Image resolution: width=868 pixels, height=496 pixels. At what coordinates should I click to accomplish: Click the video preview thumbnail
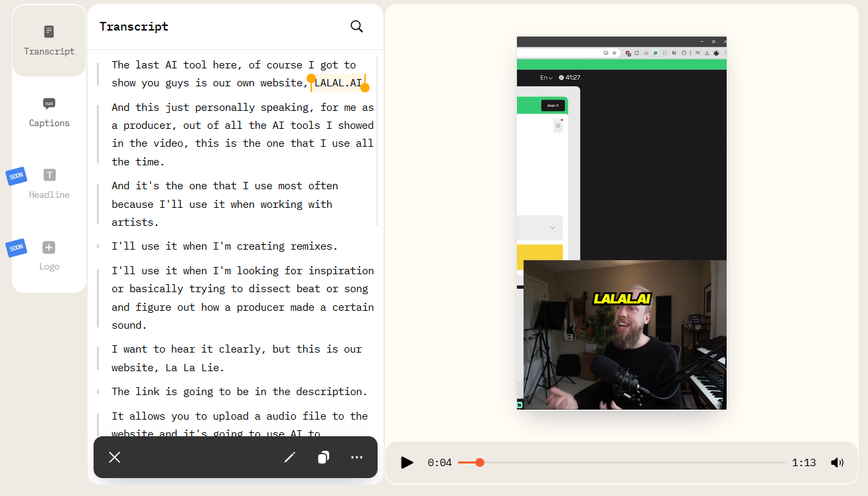coord(621,223)
